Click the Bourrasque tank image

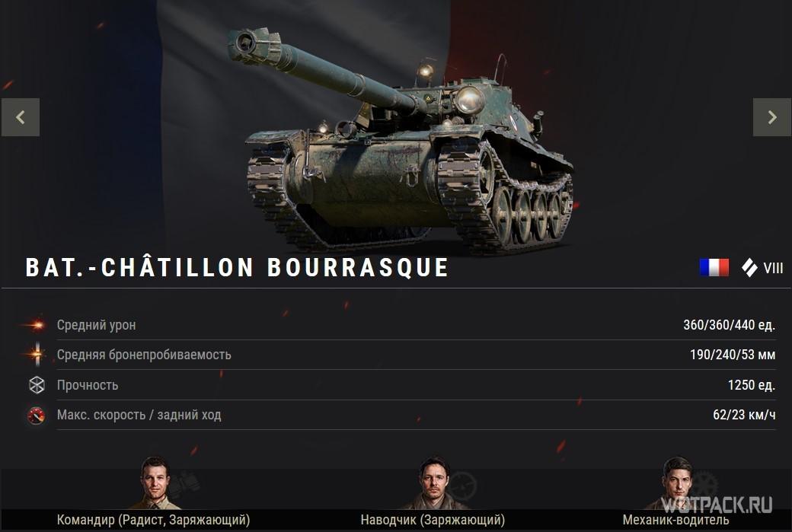coord(400,140)
